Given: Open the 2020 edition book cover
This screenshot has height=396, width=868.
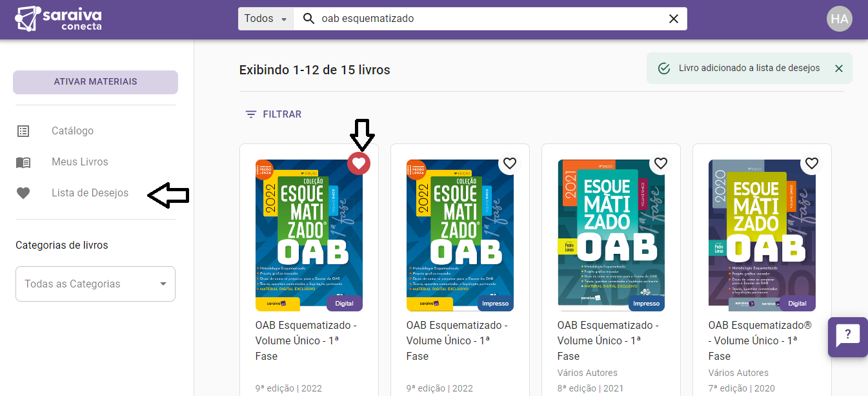Looking at the screenshot, I should [762, 235].
